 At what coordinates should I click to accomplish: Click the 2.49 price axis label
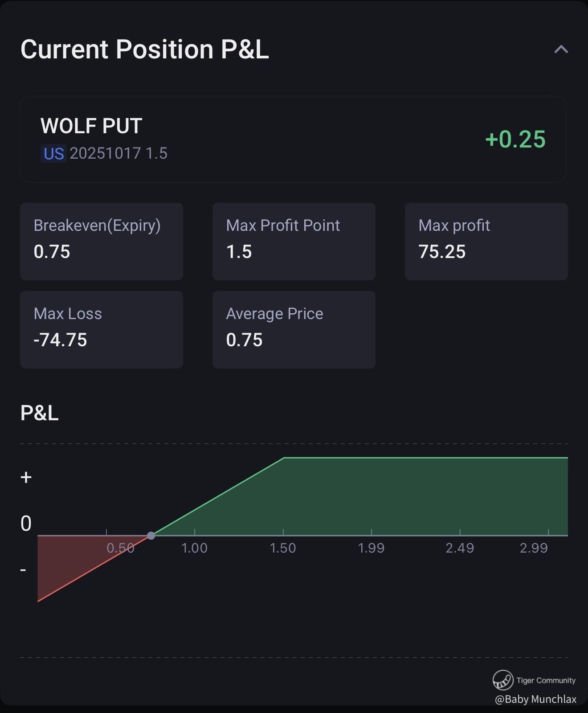point(460,548)
